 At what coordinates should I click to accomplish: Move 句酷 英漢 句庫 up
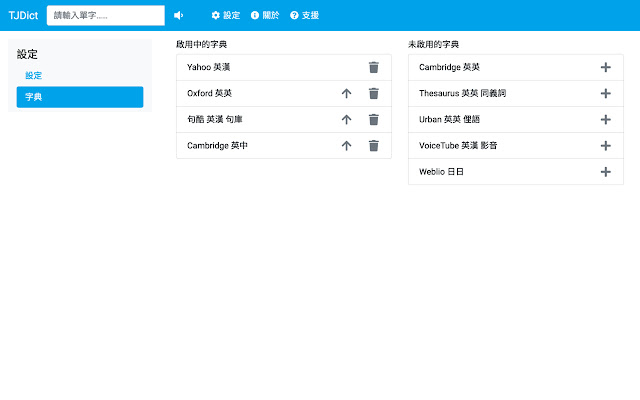[346, 119]
